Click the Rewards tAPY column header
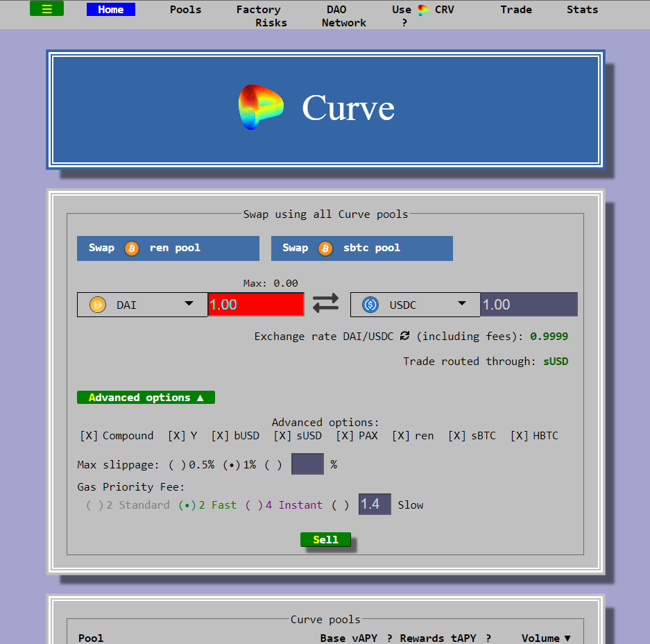 pos(438,638)
